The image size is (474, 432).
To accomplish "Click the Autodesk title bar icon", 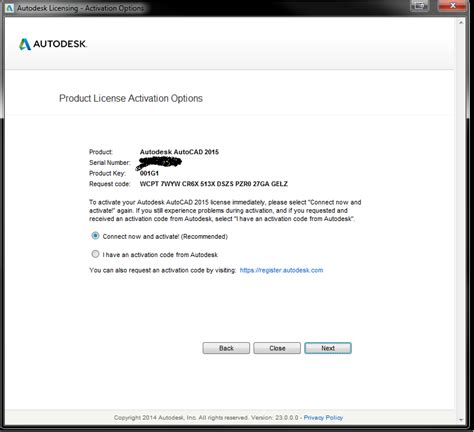I will (9, 8).
